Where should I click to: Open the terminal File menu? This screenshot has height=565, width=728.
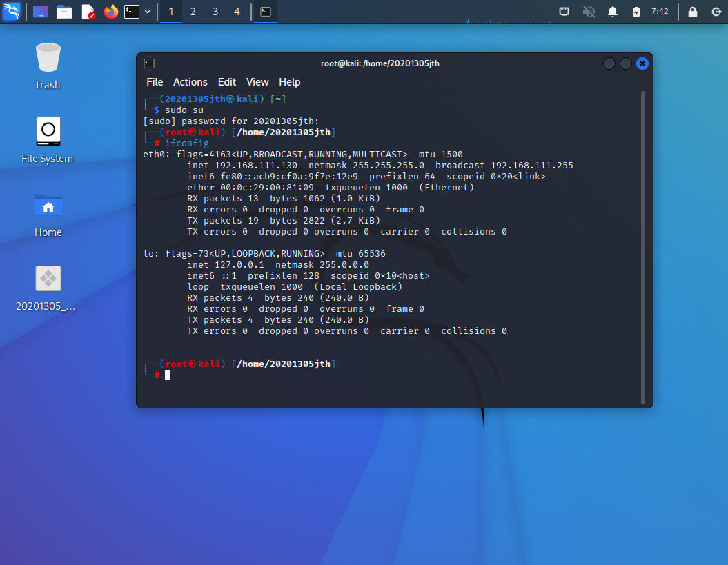(x=155, y=82)
